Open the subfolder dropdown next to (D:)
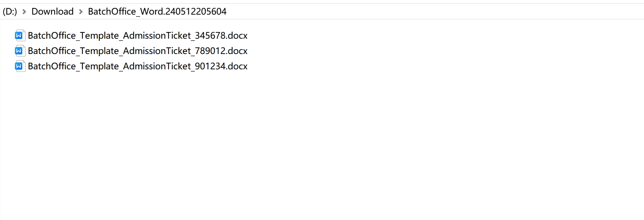The height and width of the screenshot is (220, 644). 24,12
